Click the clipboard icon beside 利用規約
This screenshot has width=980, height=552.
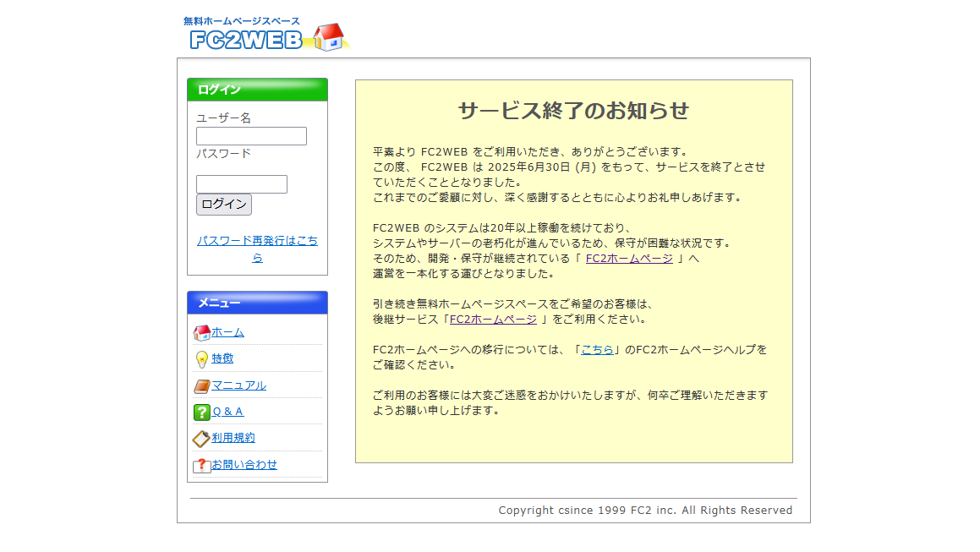(201, 439)
